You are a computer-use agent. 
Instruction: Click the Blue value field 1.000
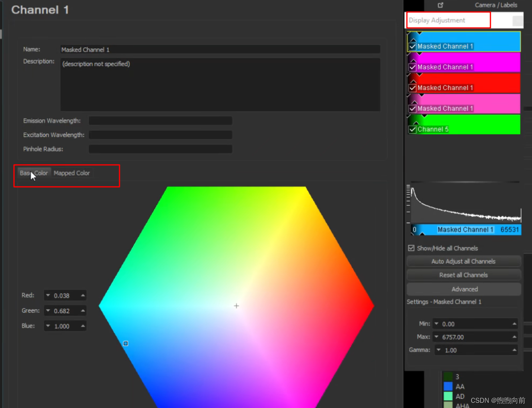(65, 326)
